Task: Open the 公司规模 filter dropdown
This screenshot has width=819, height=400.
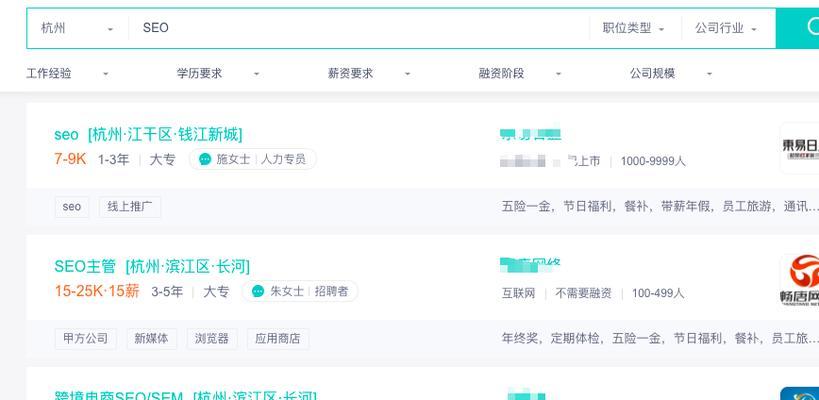Action: [x=671, y=74]
